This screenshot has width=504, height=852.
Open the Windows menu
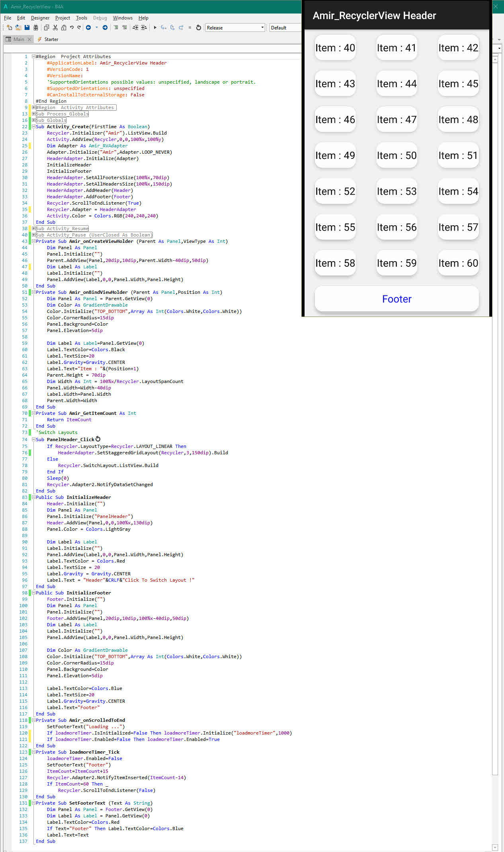pyautogui.click(x=123, y=18)
